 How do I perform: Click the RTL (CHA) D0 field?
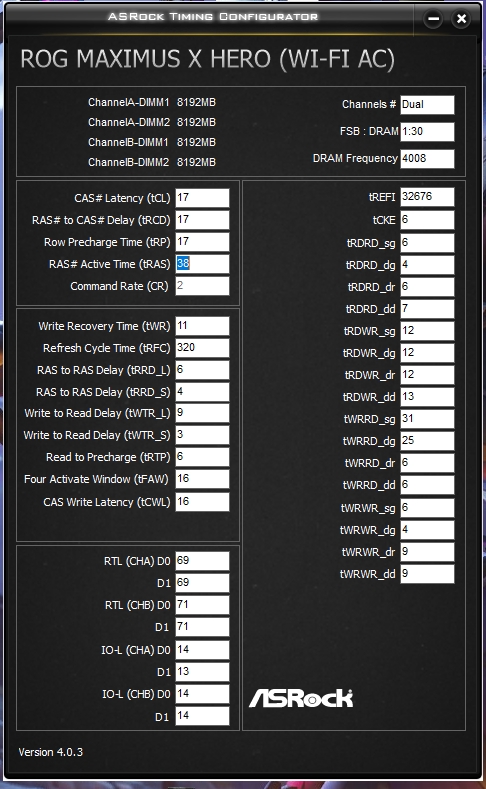coord(202,561)
